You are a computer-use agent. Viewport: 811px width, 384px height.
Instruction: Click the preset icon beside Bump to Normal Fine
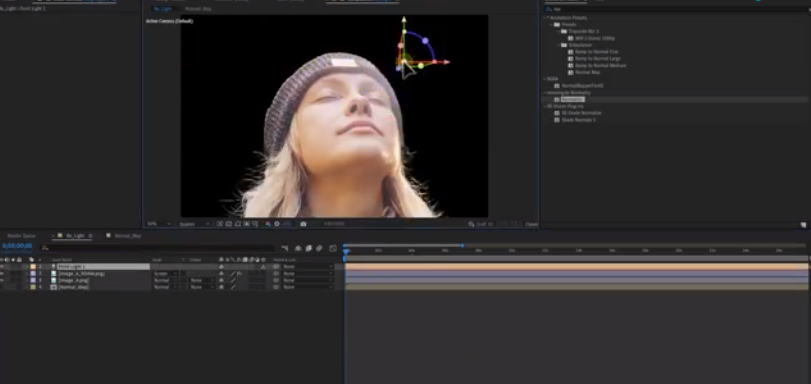pos(570,52)
